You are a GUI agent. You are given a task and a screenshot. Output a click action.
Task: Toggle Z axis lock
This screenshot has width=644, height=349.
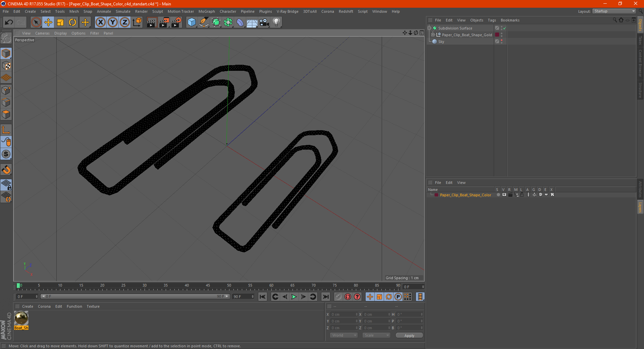click(x=125, y=22)
